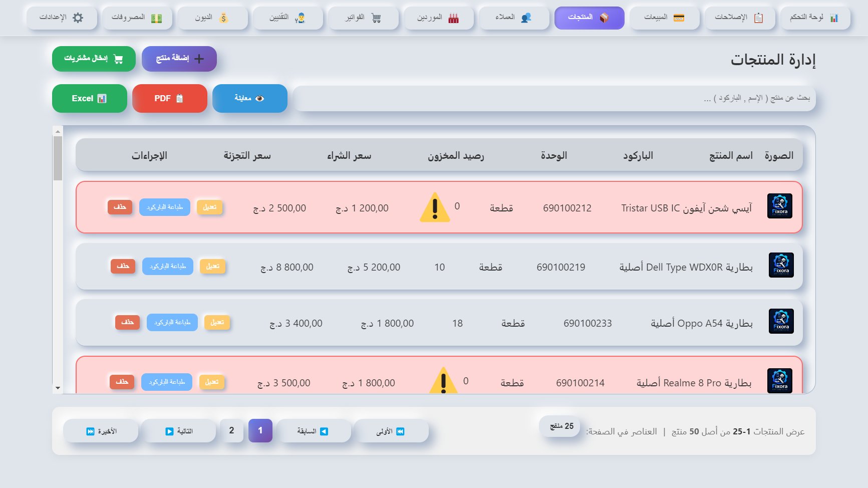Open the الإعدادات settings tab
Screen dimensions: 868x488
coord(62,18)
